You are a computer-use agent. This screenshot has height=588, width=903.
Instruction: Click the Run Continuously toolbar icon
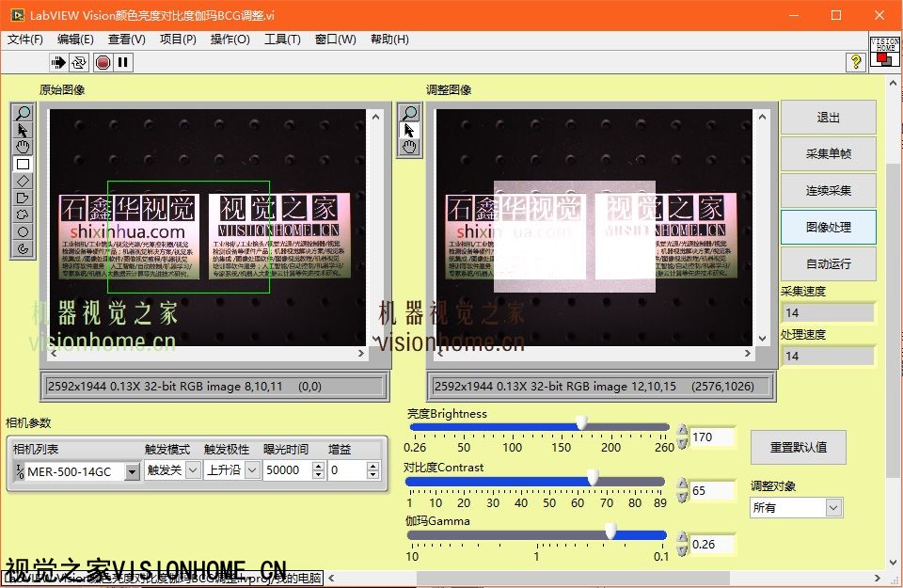pyautogui.click(x=79, y=62)
